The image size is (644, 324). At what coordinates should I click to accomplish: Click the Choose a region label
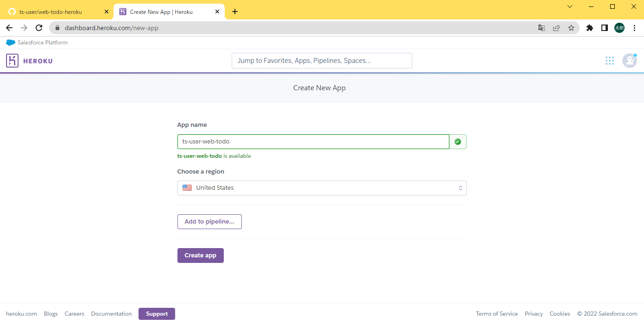[201, 172]
